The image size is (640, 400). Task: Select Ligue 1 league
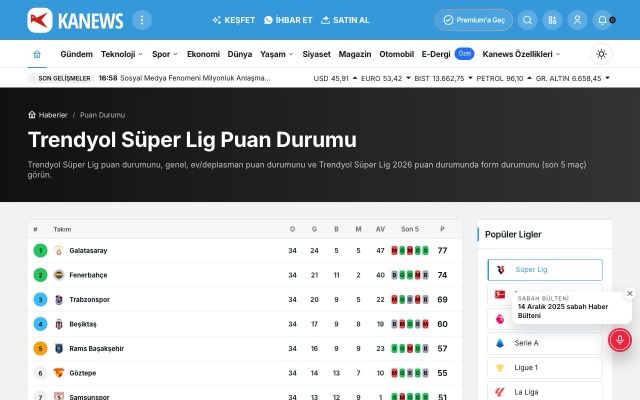[545, 368]
